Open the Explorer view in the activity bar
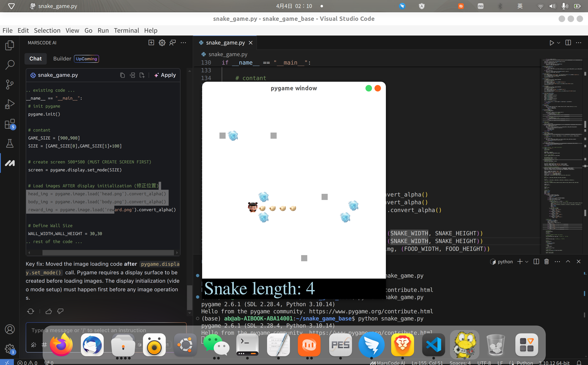588x365 pixels. click(x=10, y=45)
